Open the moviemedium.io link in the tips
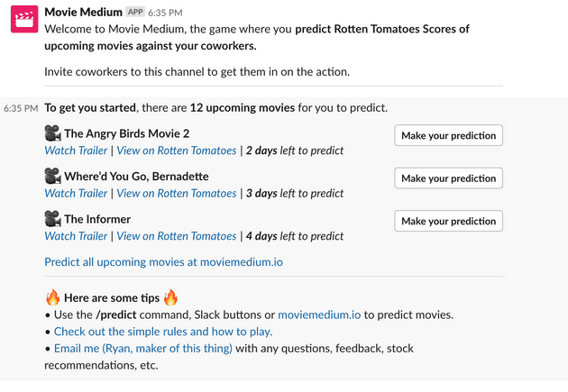This screenshot has height=392, width=568. coord(319,315)
